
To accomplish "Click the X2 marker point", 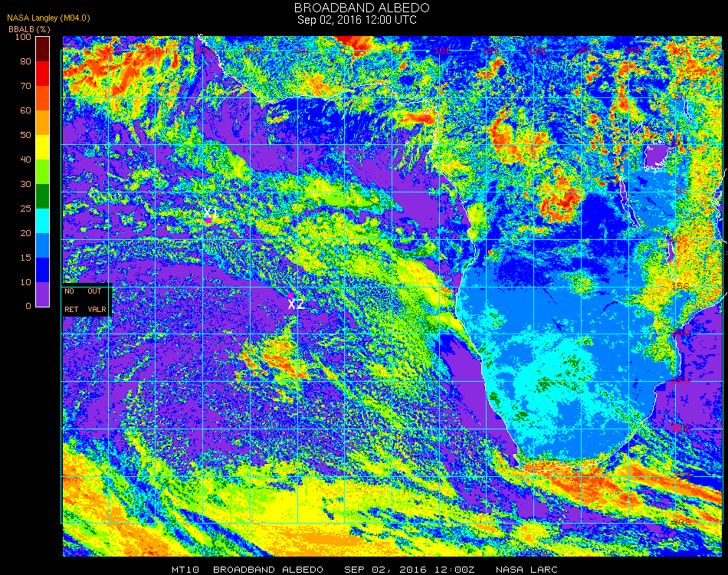I will [x=290, y=295].
